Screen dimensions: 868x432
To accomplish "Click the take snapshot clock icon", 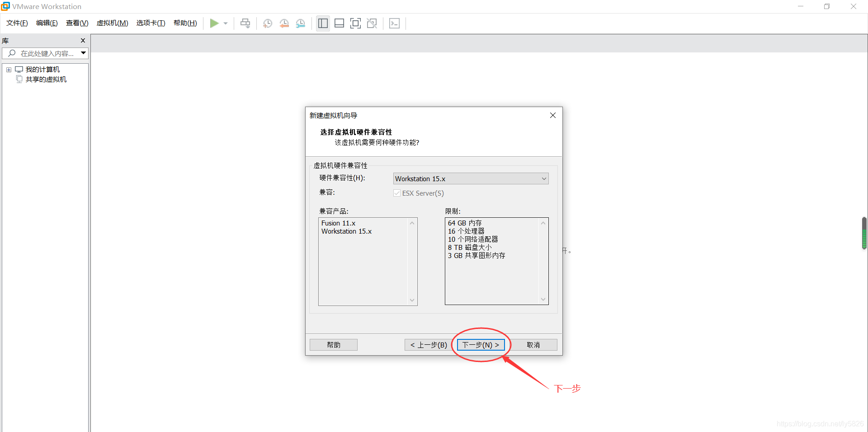I will click(x=268, y=23).
